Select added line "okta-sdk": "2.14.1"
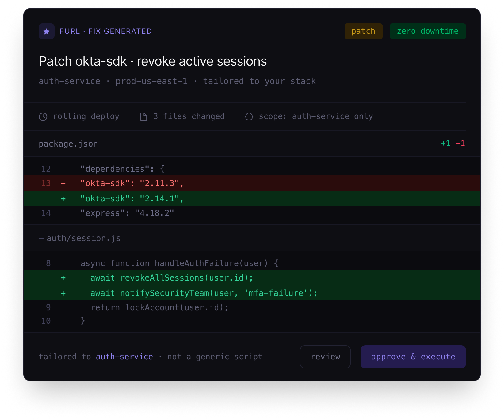 pos(252,199)
